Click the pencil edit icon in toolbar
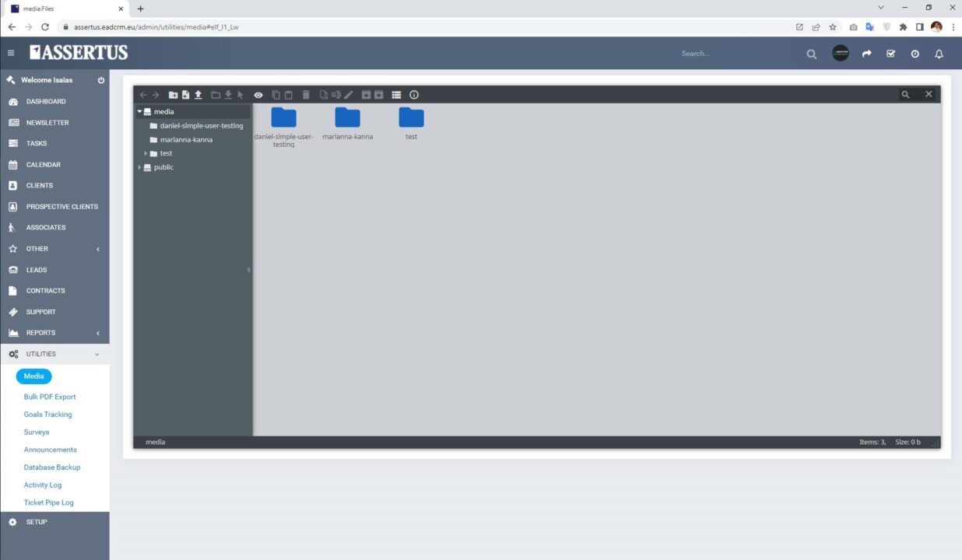Viewport: 962px width, 560px height. (349, 95)
